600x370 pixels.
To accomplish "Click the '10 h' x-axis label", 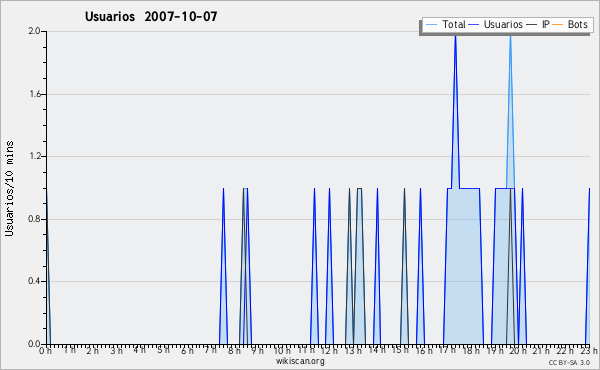I will [282, 350].
